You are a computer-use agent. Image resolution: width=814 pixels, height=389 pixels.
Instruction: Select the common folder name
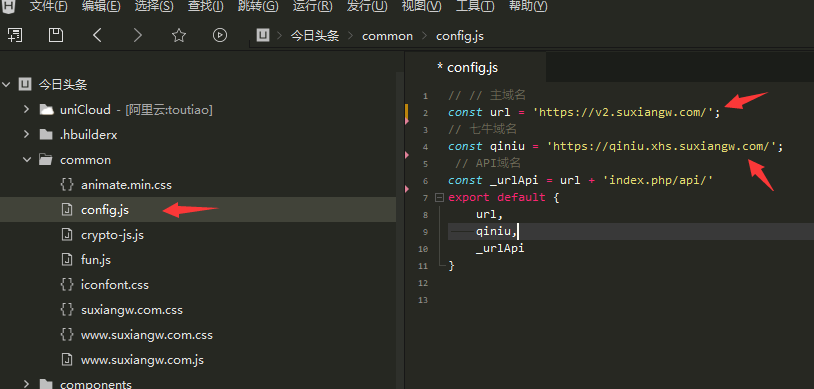(x=86, y=160)
